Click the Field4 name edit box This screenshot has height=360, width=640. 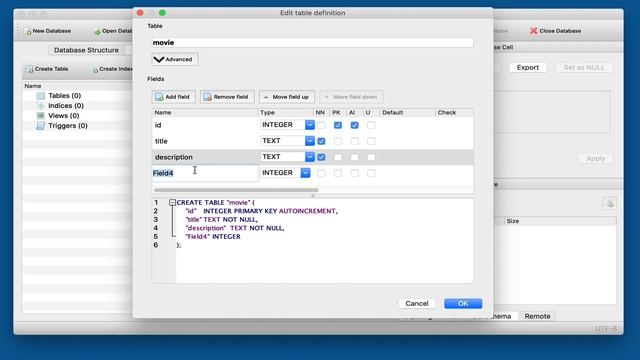click(x=205, y=173)
